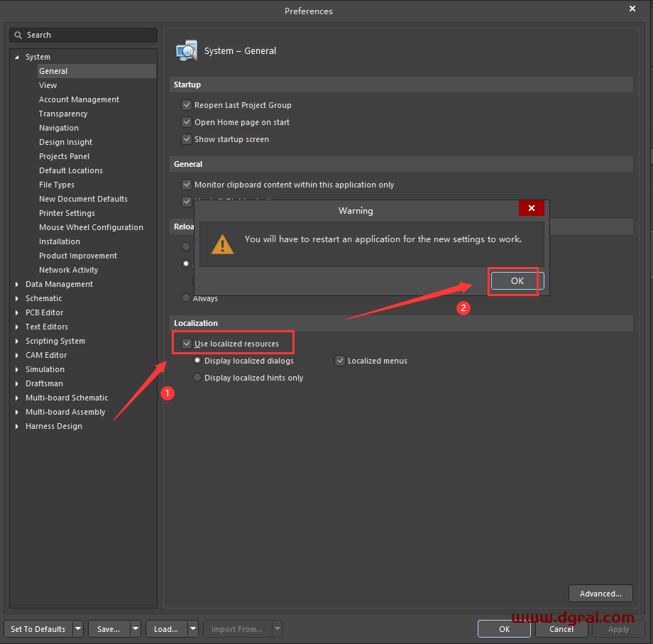Open Navigation preferences page
This screenshot has height=644, width=653.
[59, 128]
